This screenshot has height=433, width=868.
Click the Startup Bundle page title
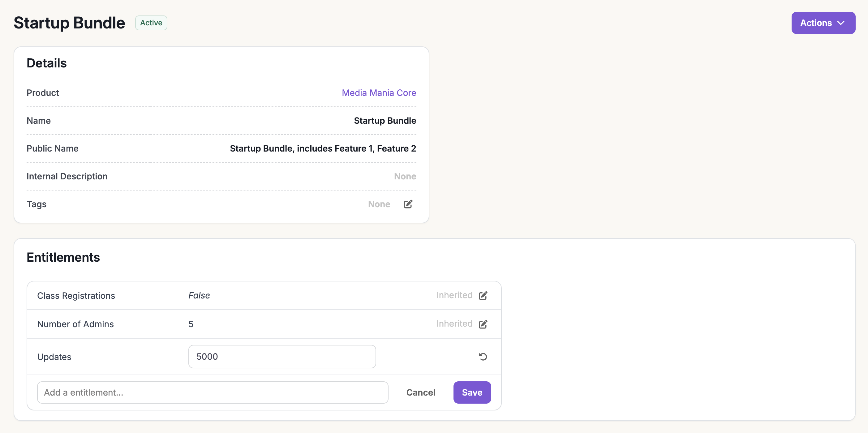pos(69,23)
